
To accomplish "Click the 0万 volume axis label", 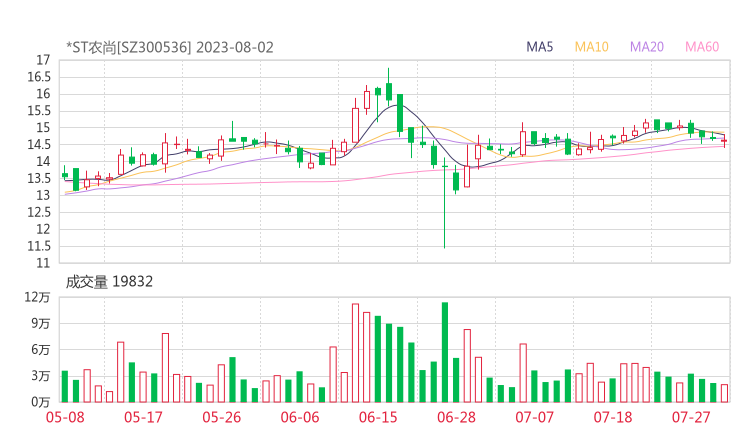I will click(x=41, y=402).
